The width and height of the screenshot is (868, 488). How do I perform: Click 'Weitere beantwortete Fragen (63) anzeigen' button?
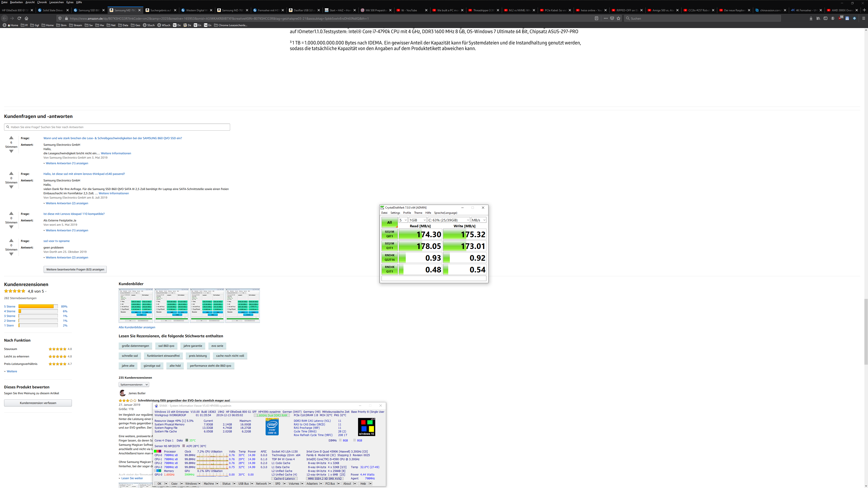click(75, 270)
